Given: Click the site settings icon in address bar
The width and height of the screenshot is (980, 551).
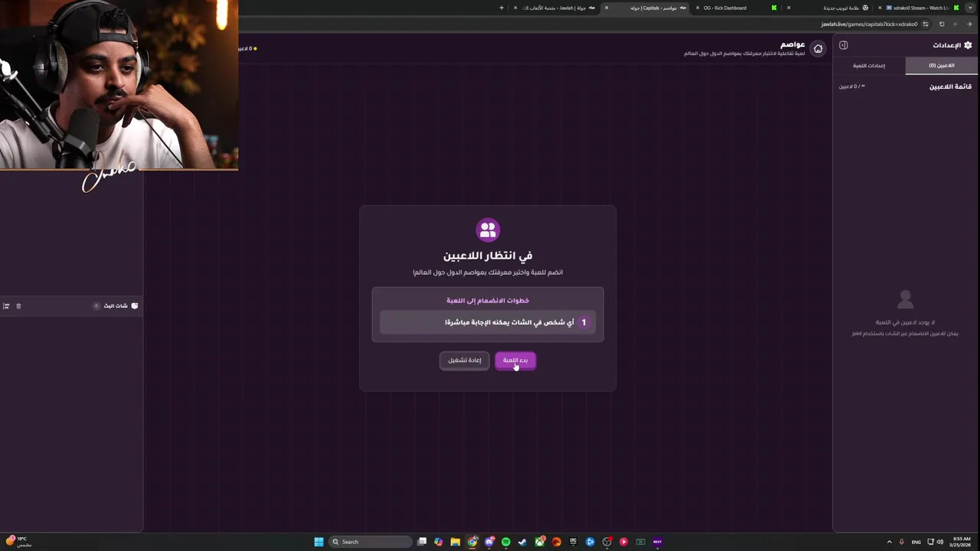Looking at the screenshot, I should click(926, 24).
